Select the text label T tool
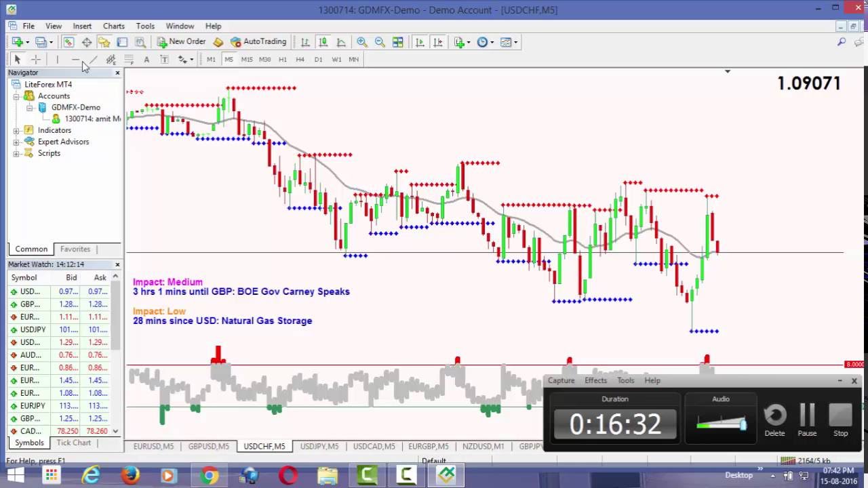This screenshot has width=868, height=488. click(164, 60)
